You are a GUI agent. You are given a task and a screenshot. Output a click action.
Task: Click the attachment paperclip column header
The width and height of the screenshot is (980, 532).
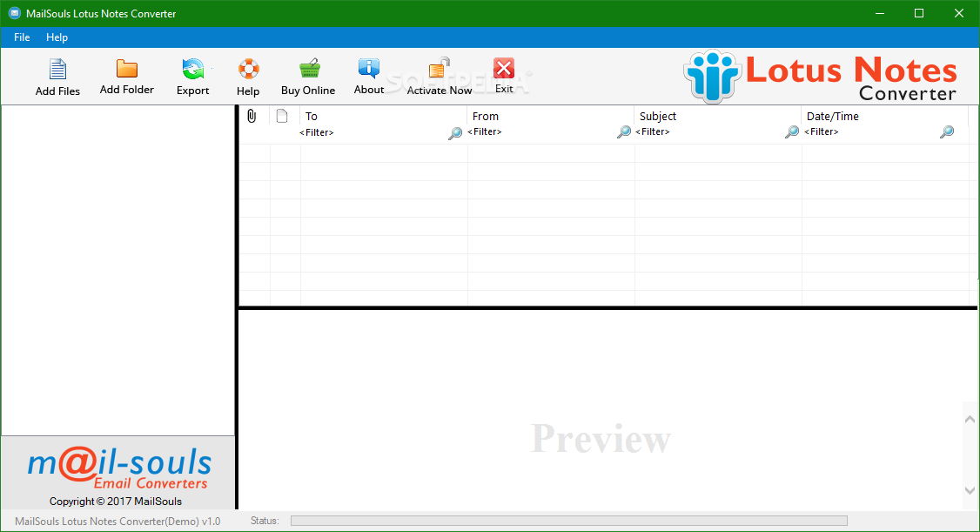[252, 116]
